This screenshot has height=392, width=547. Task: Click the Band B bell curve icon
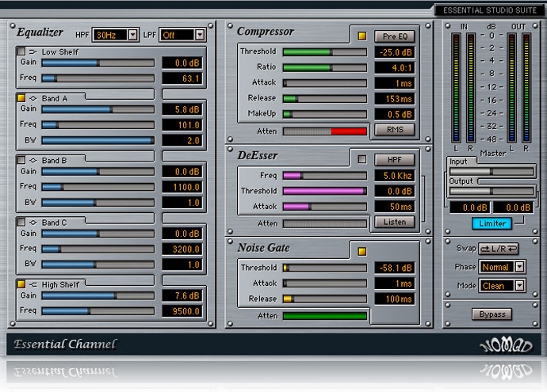[33, 161]
